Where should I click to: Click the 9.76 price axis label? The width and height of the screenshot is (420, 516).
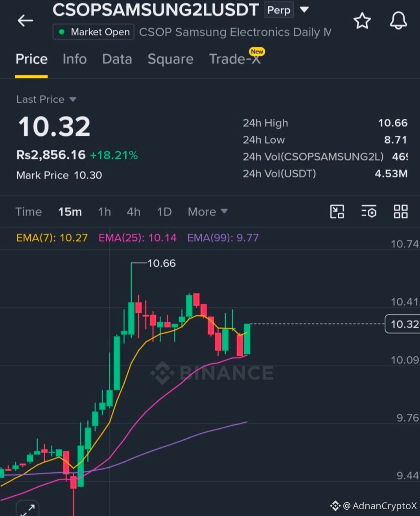(407, 417)
